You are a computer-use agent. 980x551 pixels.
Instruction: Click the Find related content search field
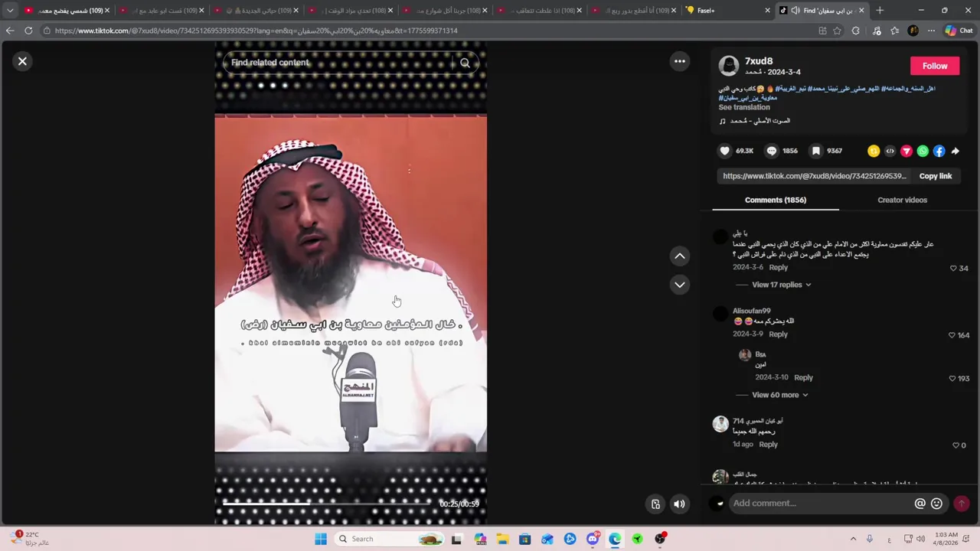pos(341,63)
